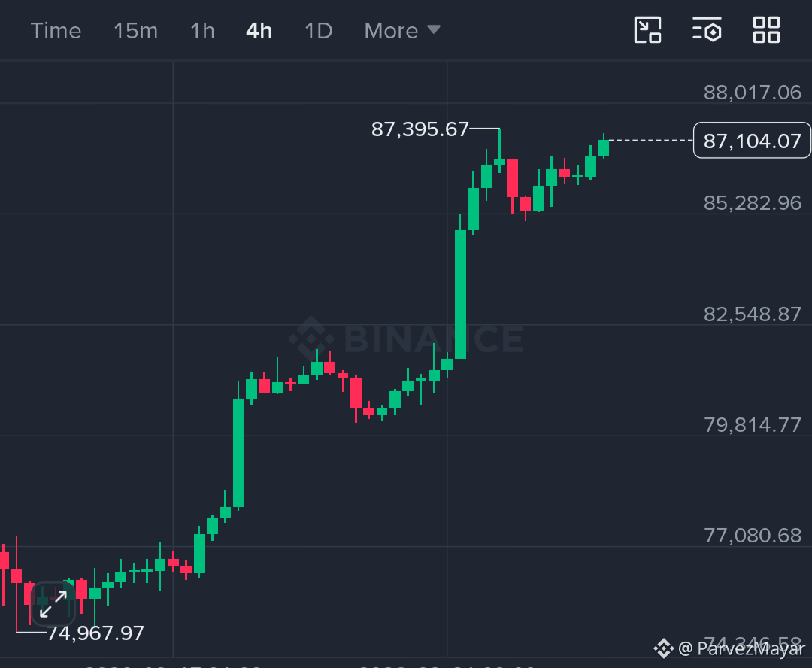Open the indicator settings icon
This screenshot has width=812, height=668.
[707, 30]
